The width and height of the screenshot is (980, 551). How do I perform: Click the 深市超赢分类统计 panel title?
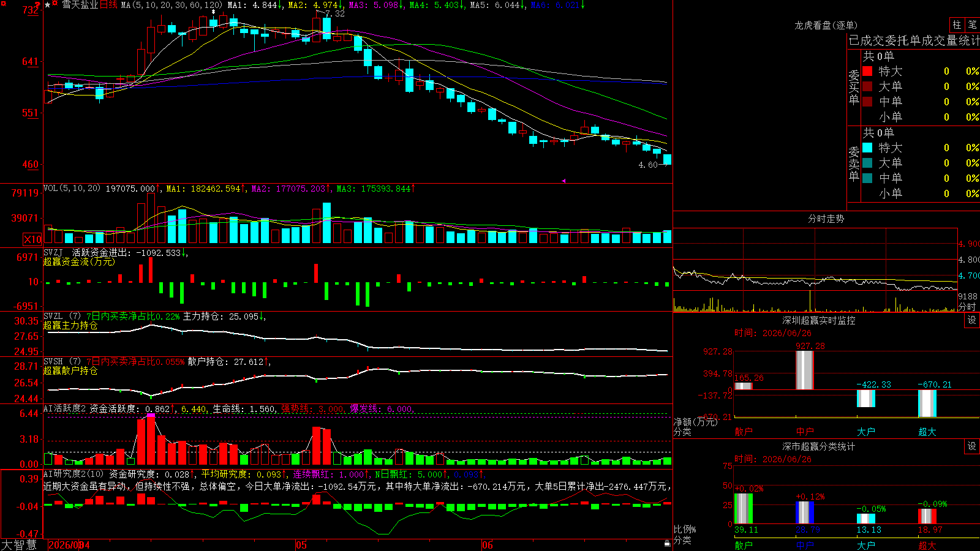818,446
